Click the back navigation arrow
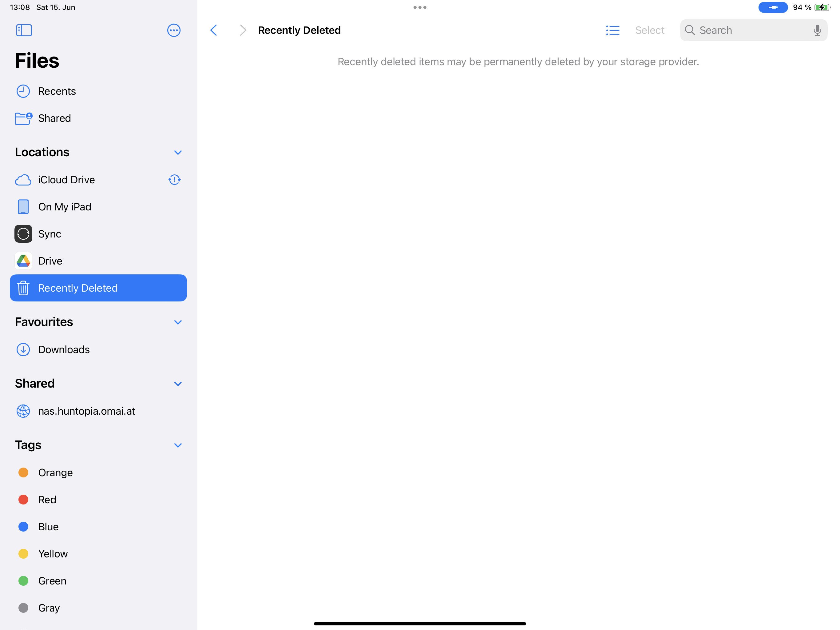 tap(214, 30)
